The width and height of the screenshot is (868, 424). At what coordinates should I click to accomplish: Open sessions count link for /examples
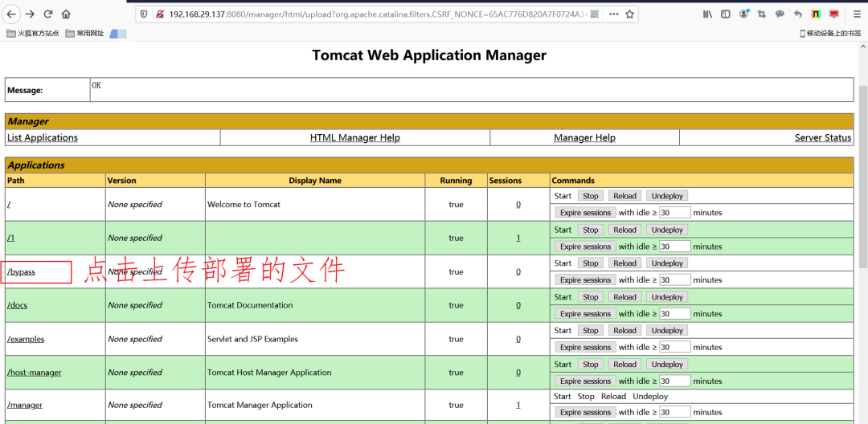pos(518,339)
